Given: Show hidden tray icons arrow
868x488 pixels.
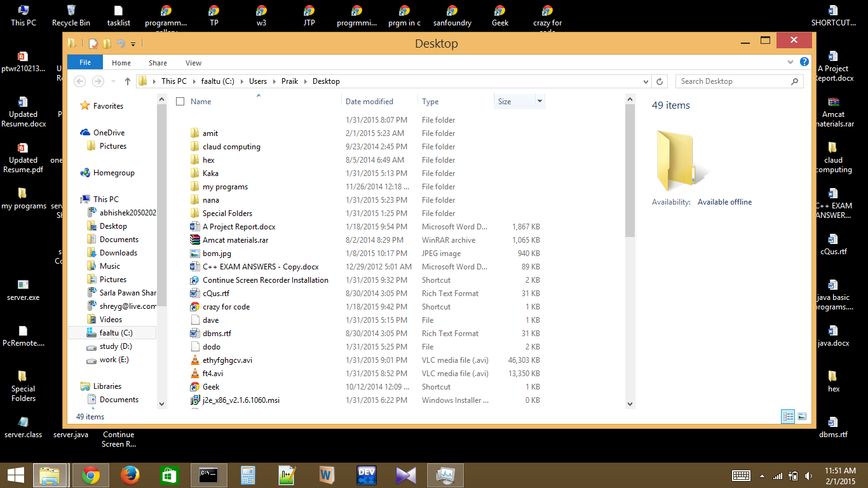Looking at the screenshot, I should point(762,476).
